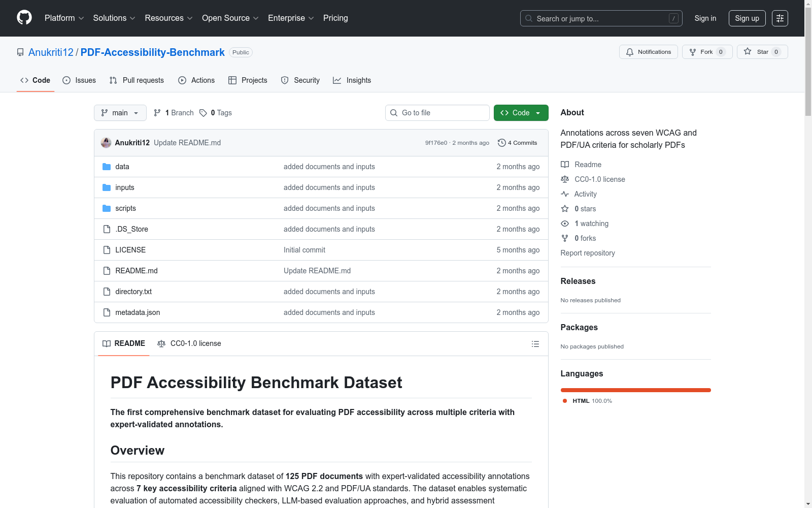Open the command palette icon button
This screenshot has width=812, height=508.
(x=780, y=18)
